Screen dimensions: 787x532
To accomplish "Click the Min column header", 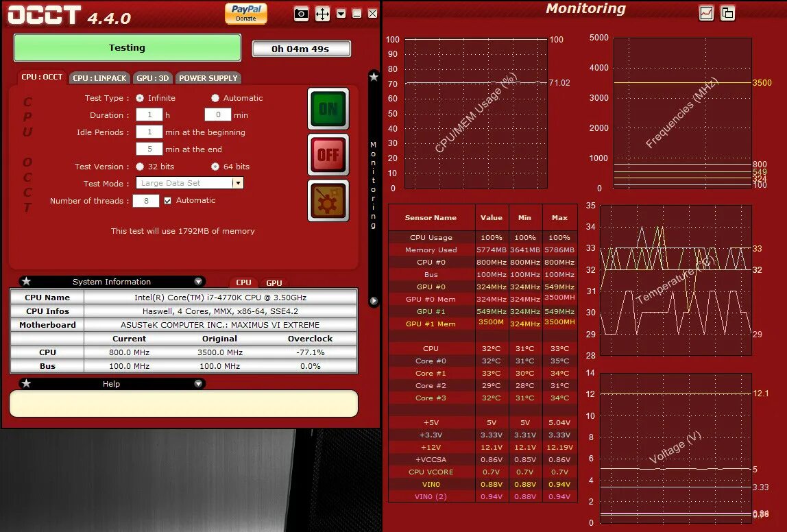I will coord(525,217).
